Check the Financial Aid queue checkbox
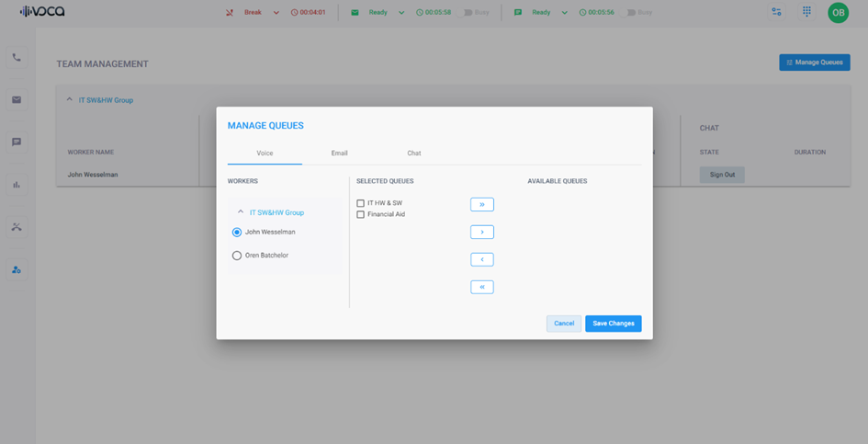Image resolution: width=868 pixels, height=444 pixels. tap(360, 214)
